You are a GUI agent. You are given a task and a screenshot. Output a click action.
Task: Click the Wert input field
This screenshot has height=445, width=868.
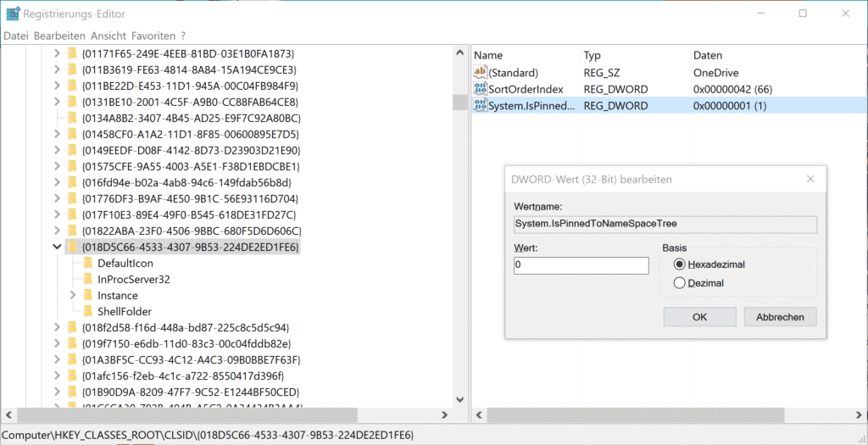pyautogui.click(x=581, y=265)
